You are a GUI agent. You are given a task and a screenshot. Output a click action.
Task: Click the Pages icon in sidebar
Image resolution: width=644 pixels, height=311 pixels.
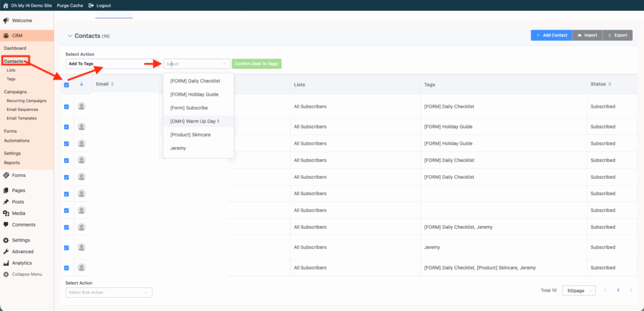coord(6,190)
